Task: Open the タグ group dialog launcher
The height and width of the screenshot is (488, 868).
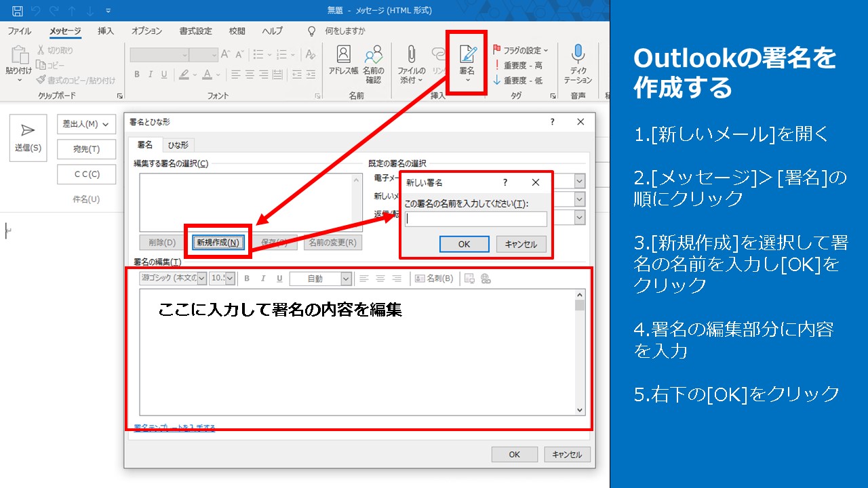Action: pos(553,96)
